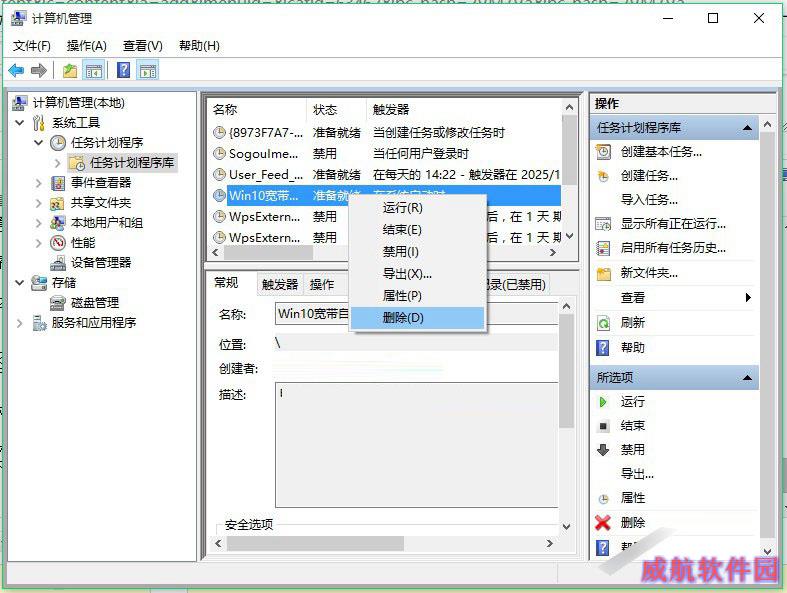This screenshot has height=593, width=787.
Task: Click the 性能 icon in tree
Action: tap(58, 243)
